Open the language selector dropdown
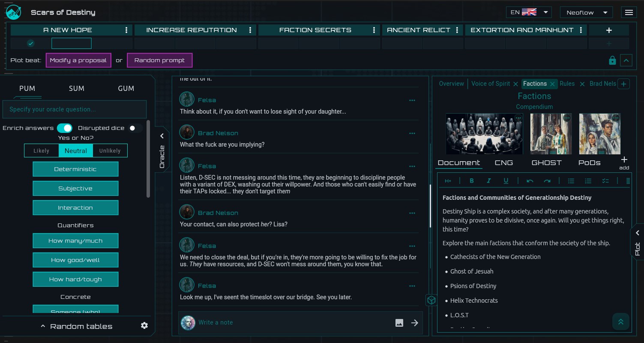 pyautogui.click(x=528, y=12)
